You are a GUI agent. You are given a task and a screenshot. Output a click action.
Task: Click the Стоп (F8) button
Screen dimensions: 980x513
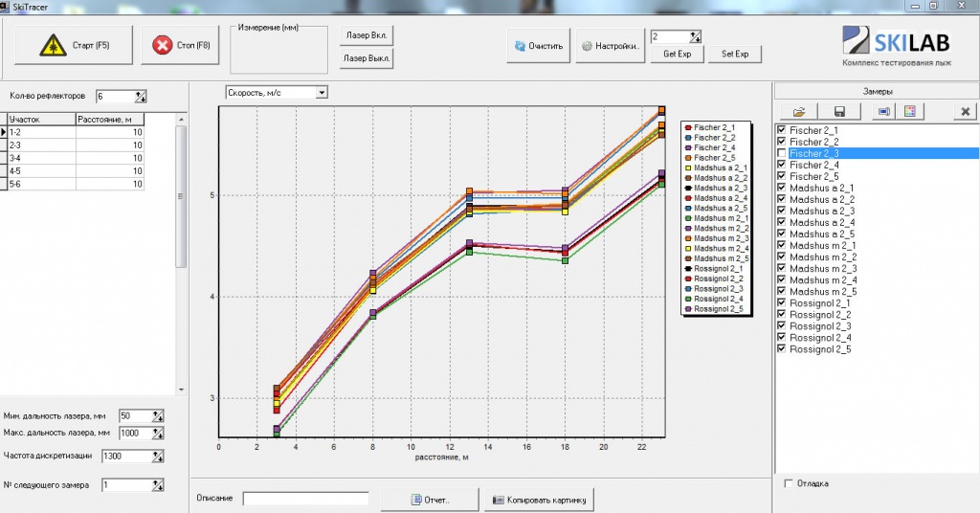[180, 45]
